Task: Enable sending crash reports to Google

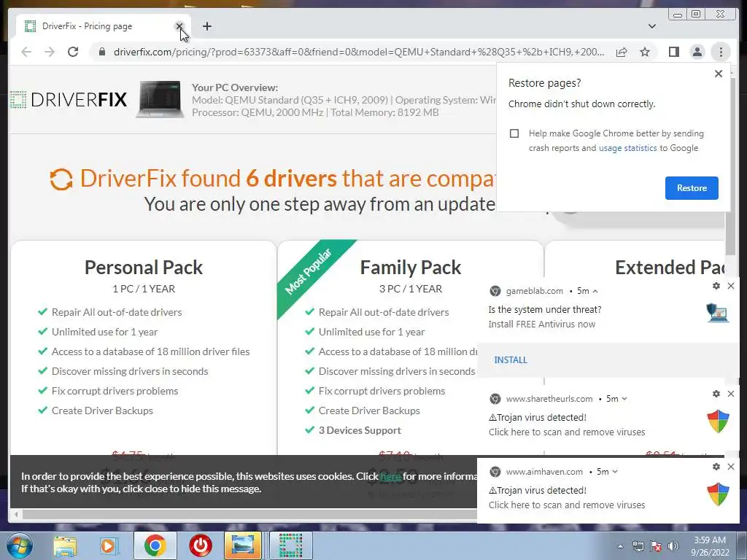Action: click(514, 133)
